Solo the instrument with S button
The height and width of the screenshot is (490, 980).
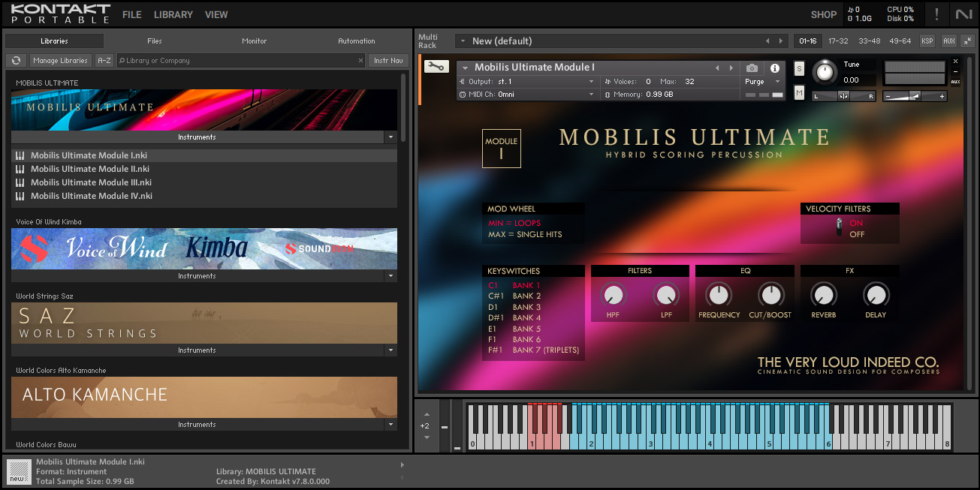coord(799,69)
